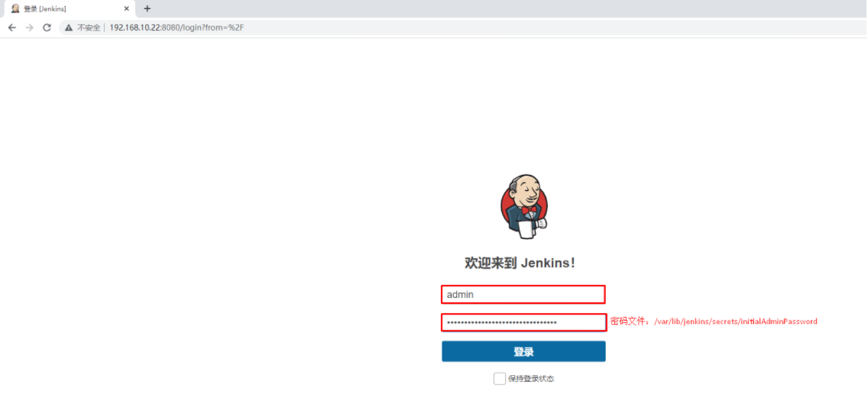This screenshot has height=414, width=868.
Task: Click the not-secure warning triangle icon
Action: 69,27
